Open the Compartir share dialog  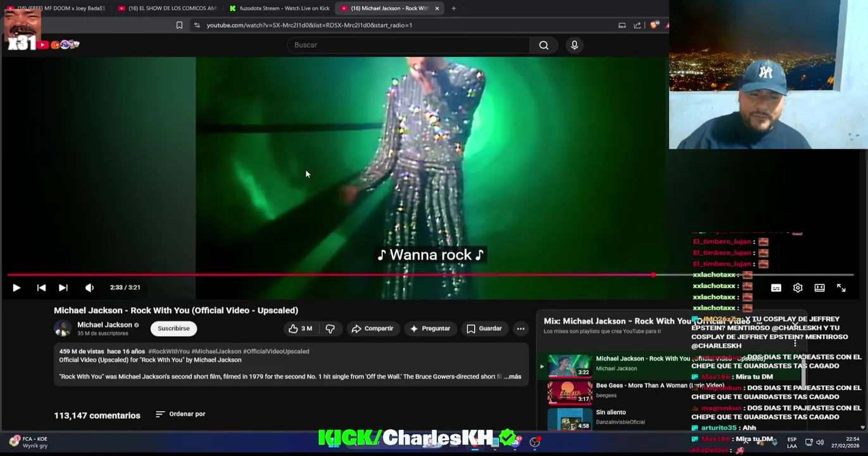pyautogui.click(x=372, y=329)
